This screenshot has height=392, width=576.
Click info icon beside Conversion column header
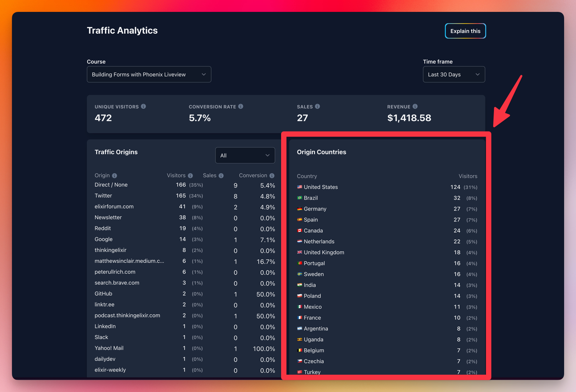[x=272, y=176]
